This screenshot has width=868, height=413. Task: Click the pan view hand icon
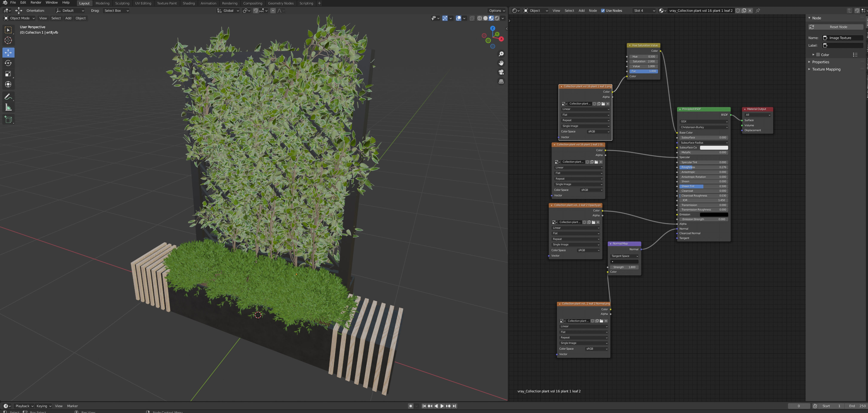[x=501, y=63]
